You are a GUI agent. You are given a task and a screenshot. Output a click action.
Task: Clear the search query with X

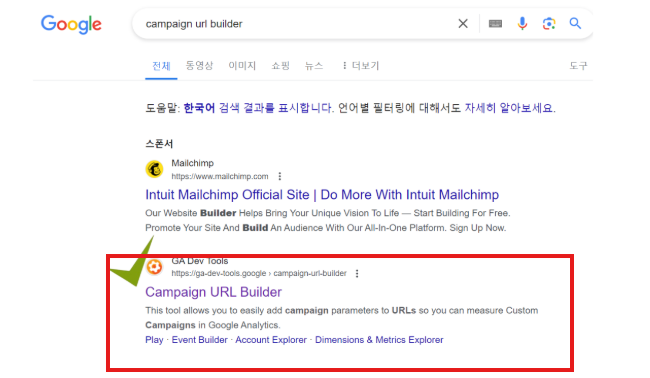point(463,24)
